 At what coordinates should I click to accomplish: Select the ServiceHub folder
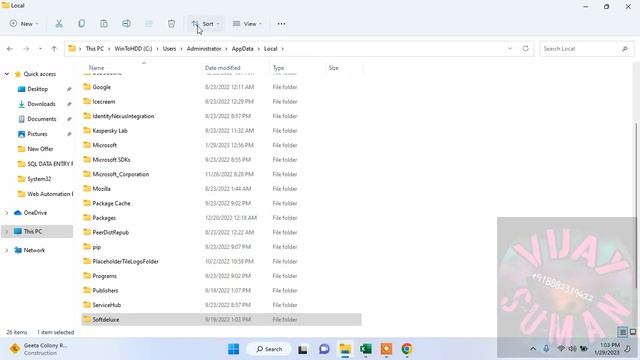tap(107, 305)
